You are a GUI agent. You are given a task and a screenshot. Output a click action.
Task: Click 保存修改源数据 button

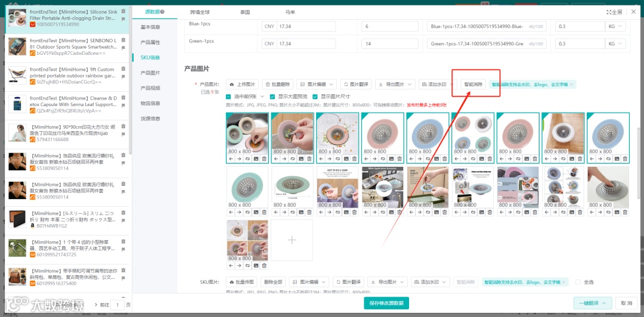point(386,303)
